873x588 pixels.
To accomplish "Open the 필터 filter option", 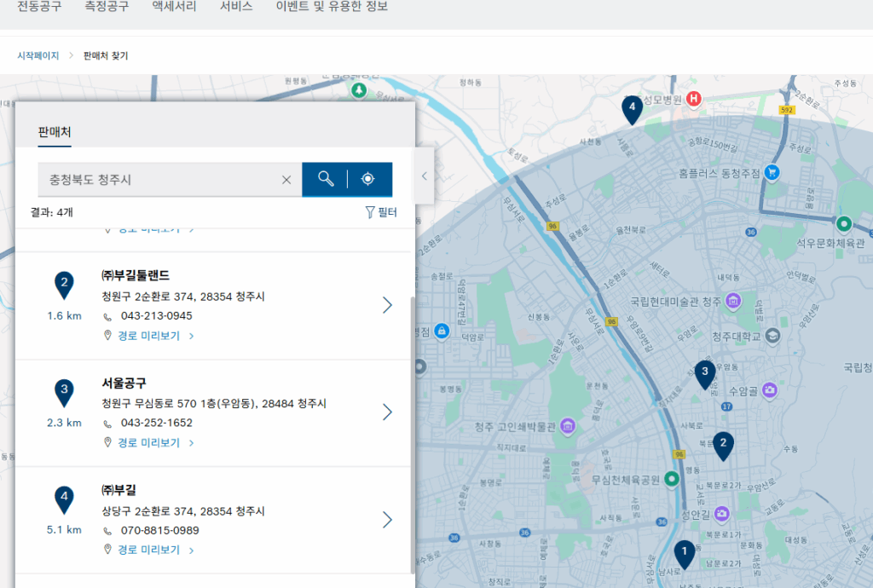I will coord(381,212).
